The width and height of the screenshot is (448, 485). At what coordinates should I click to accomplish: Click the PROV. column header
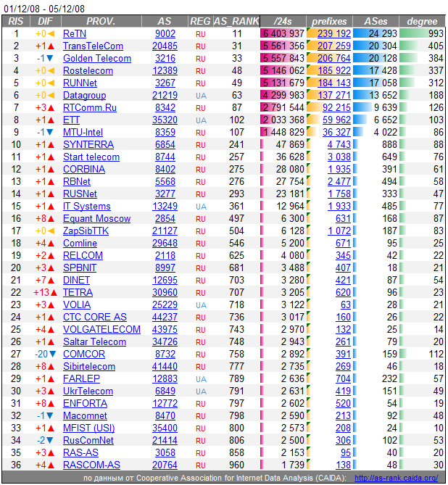tap(101, 21)
